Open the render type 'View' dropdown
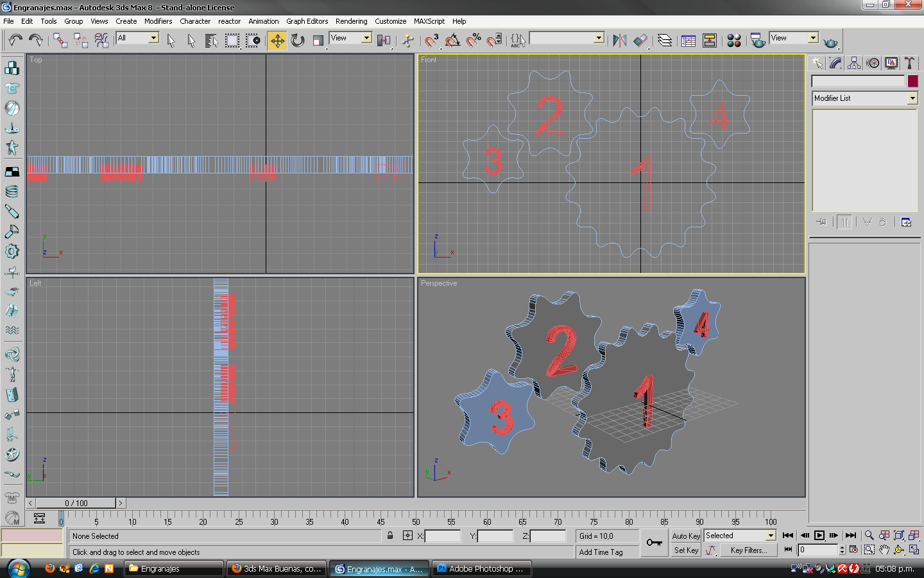The width and height of the screenshot is (924, 578). [813, 38]
